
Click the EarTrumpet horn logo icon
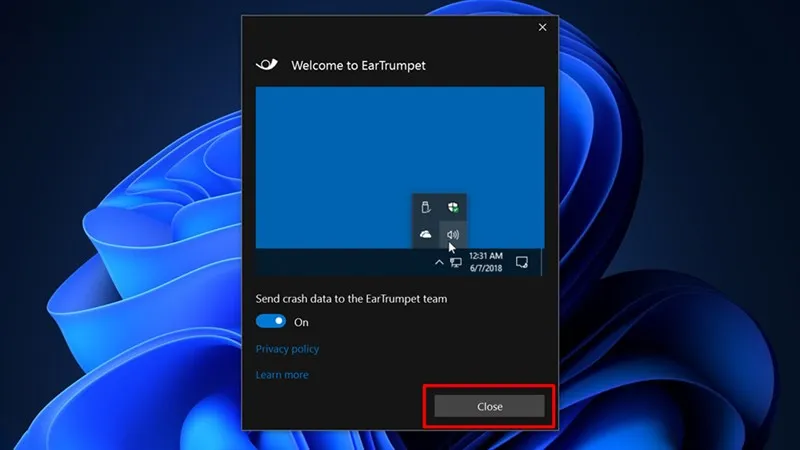(x=266, y=65)
